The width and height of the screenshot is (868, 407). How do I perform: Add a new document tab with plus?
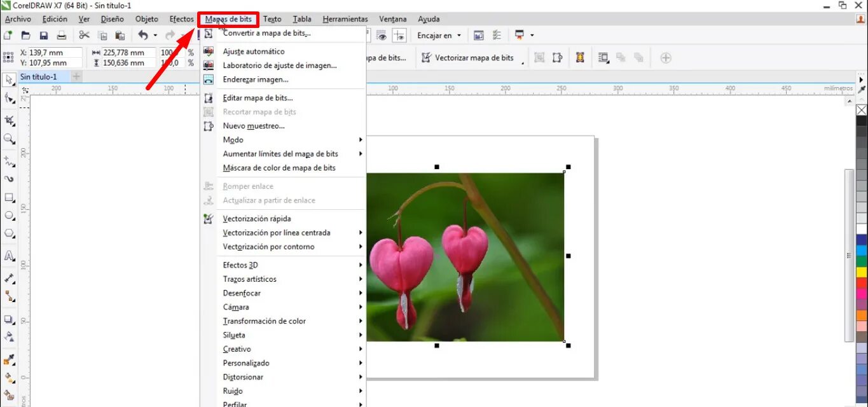(76, 77)
